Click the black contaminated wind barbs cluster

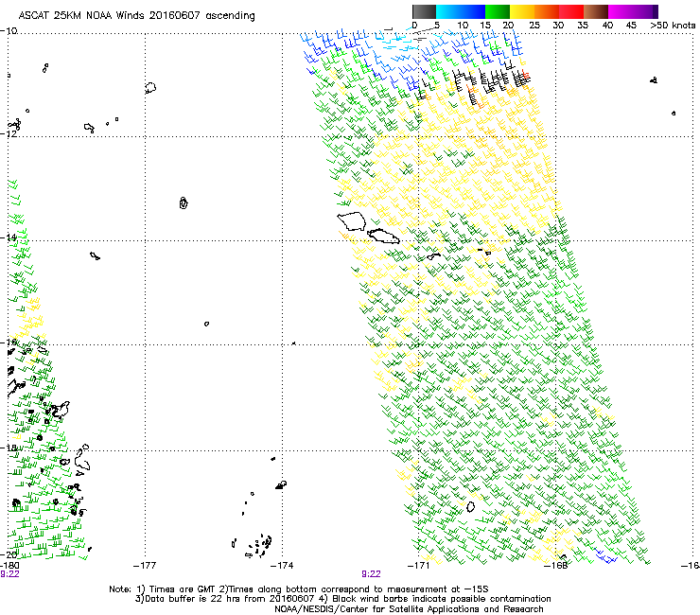point(490,81)
